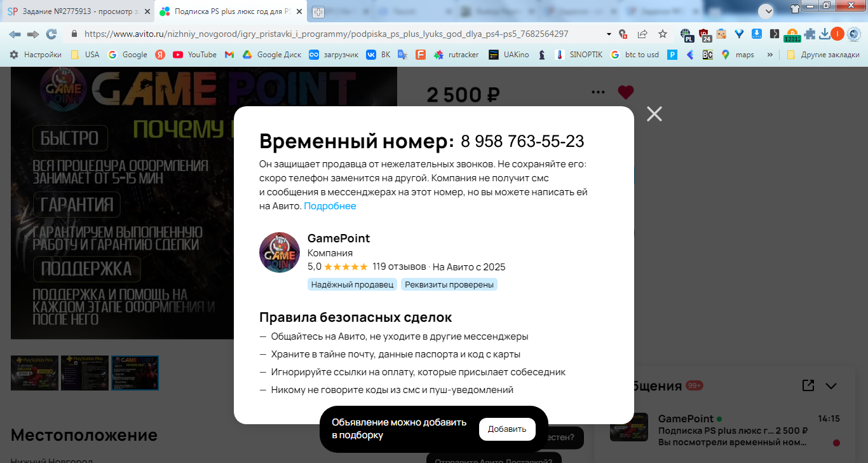Show more bookmarks chevron
This screenshot has width=868, height=463.
pos(770,55)
